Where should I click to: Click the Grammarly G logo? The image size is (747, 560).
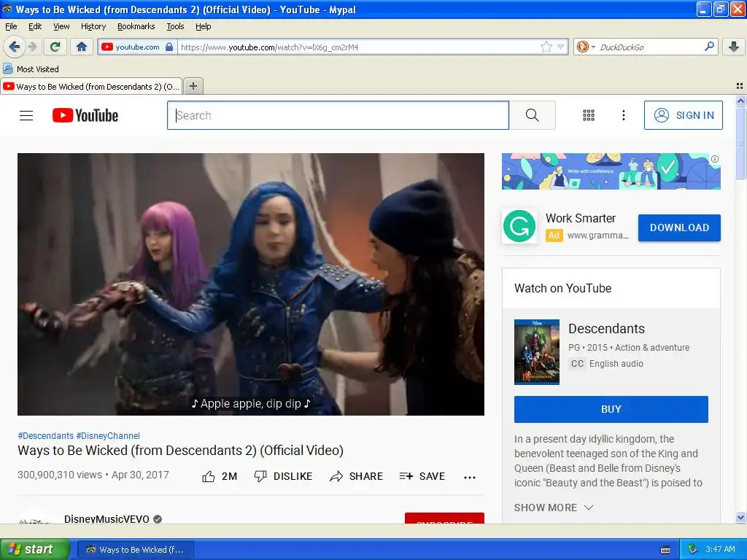(519, 226)
